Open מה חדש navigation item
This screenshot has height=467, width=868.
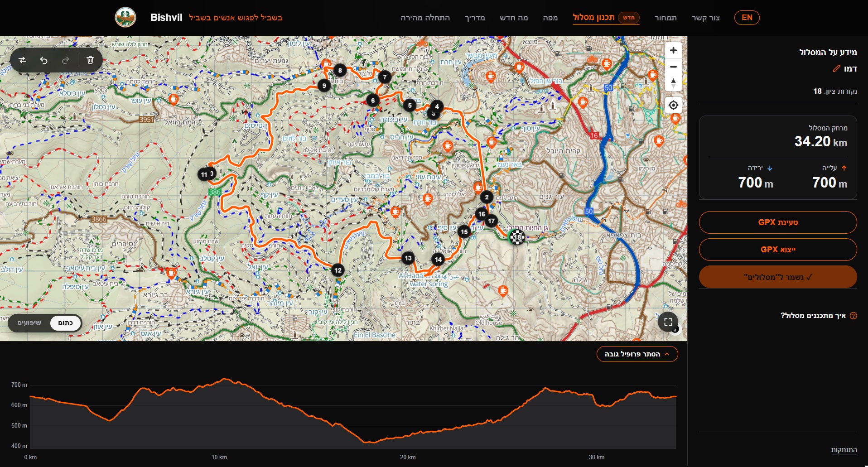(514, 18)
